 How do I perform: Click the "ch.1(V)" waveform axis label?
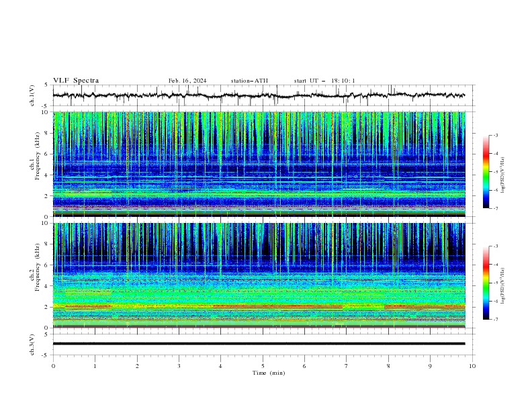32,95
